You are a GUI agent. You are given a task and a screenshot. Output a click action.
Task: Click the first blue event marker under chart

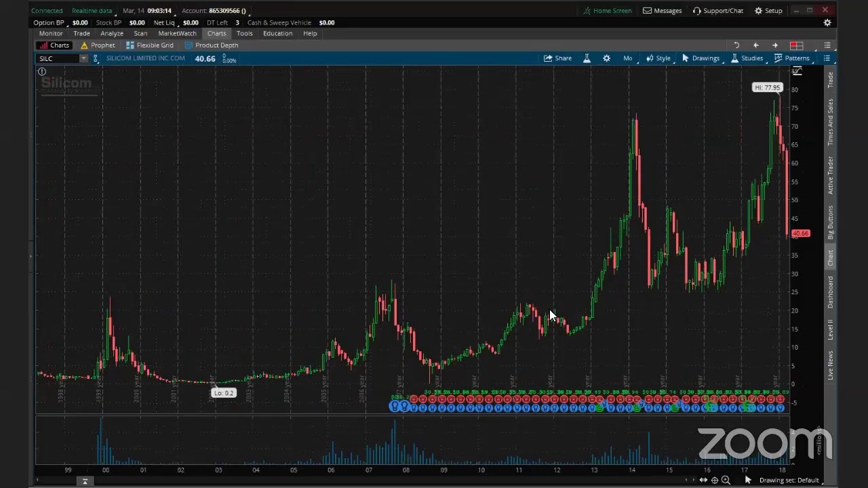[x=394, y=407]
